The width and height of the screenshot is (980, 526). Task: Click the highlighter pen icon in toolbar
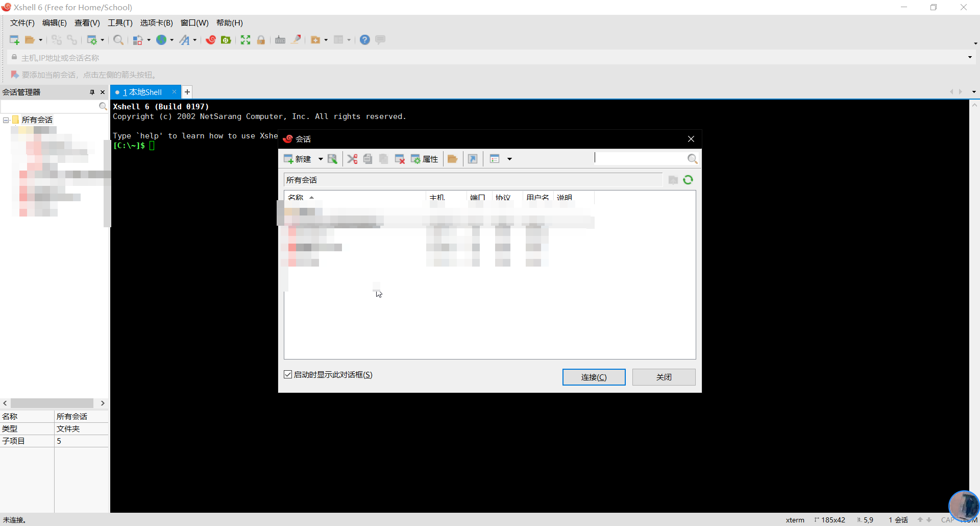click(296, 40)
